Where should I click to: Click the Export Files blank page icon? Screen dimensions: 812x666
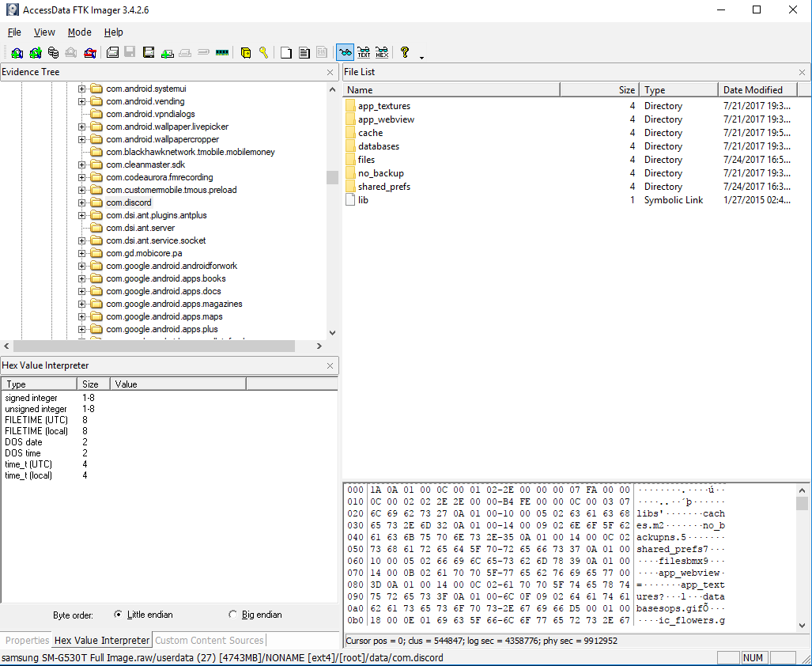(x=286, y=52)
